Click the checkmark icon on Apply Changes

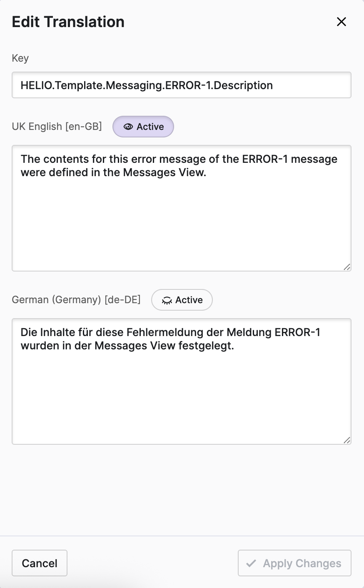pyautogui.click(x=251, y=563)
